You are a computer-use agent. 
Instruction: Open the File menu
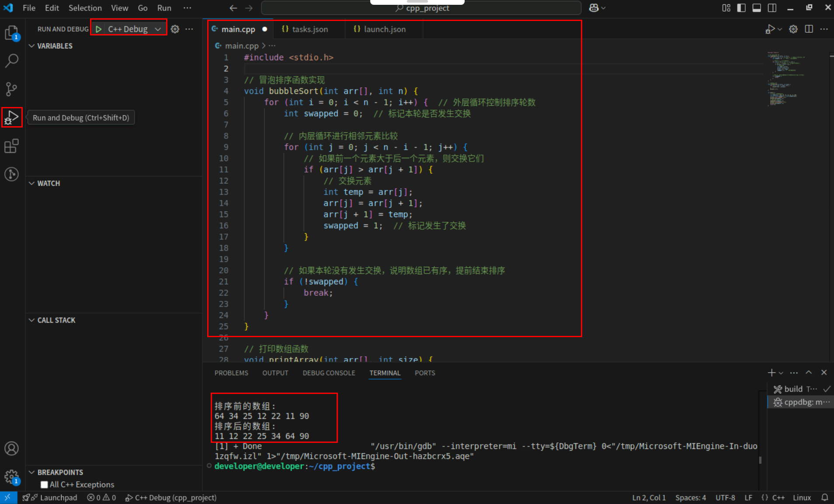pos(29,8)
